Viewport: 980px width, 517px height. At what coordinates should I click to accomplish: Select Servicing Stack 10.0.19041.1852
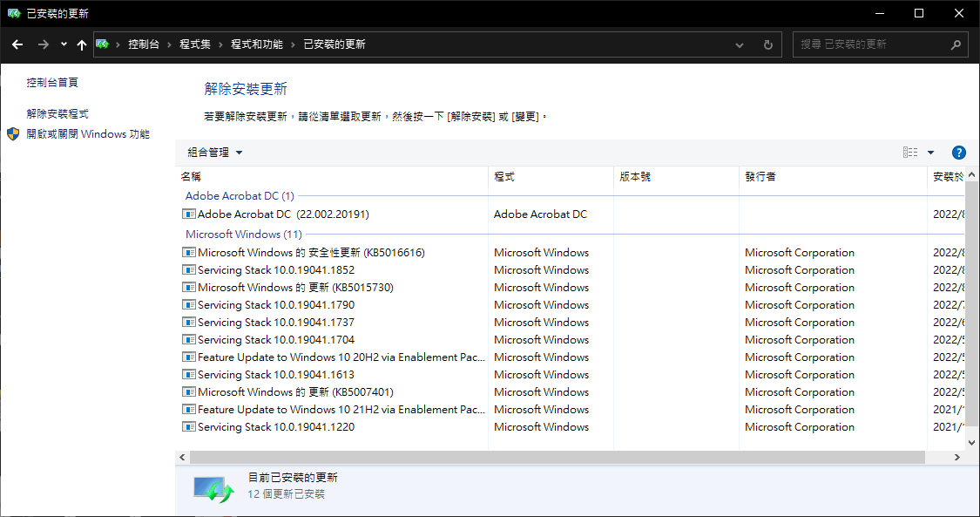(x=276, y=270)
